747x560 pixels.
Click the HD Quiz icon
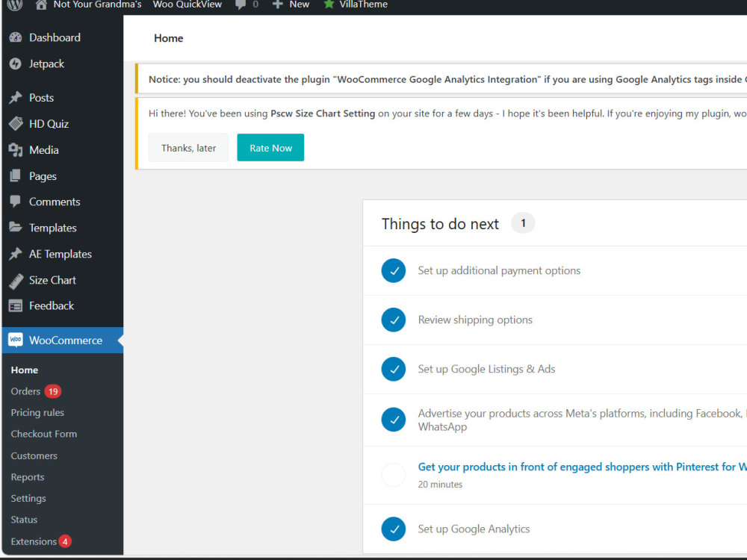16,124
